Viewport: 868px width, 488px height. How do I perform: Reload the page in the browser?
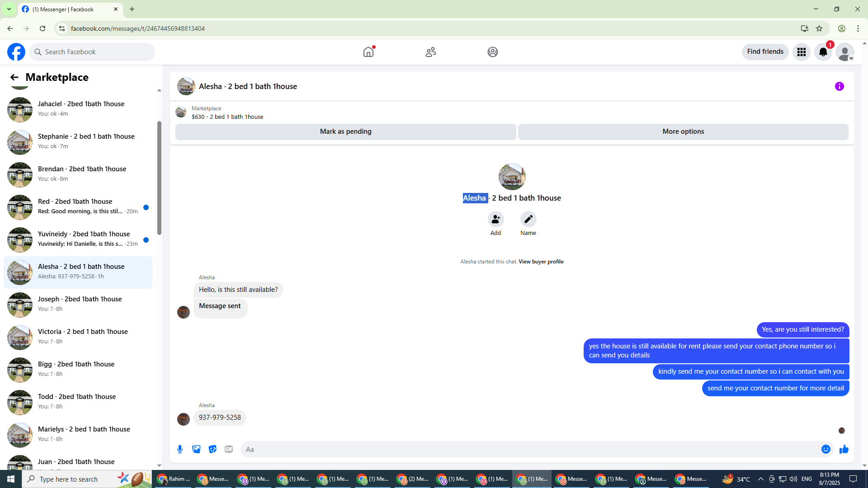coord(42,28)
